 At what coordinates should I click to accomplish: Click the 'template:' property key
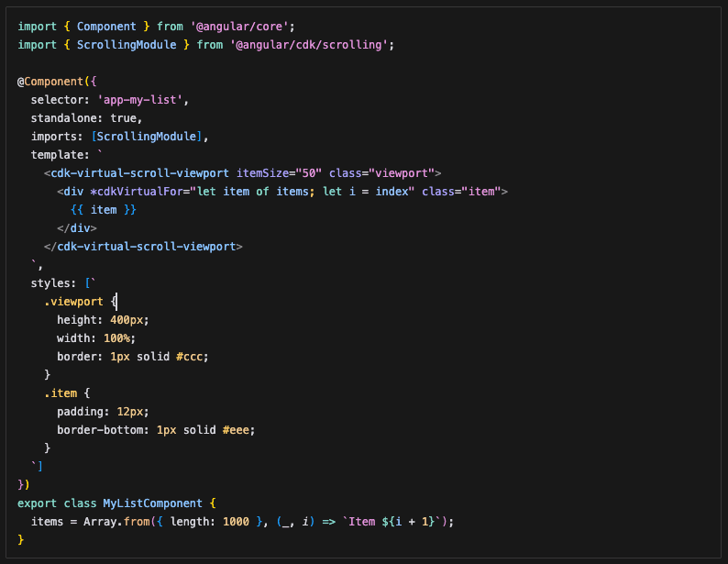coord(60,155)
